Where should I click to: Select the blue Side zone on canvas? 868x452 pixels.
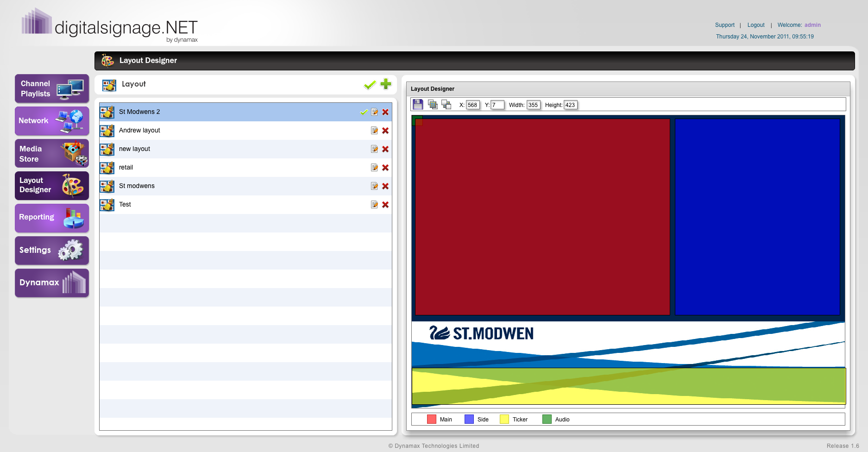click(757, 217)
